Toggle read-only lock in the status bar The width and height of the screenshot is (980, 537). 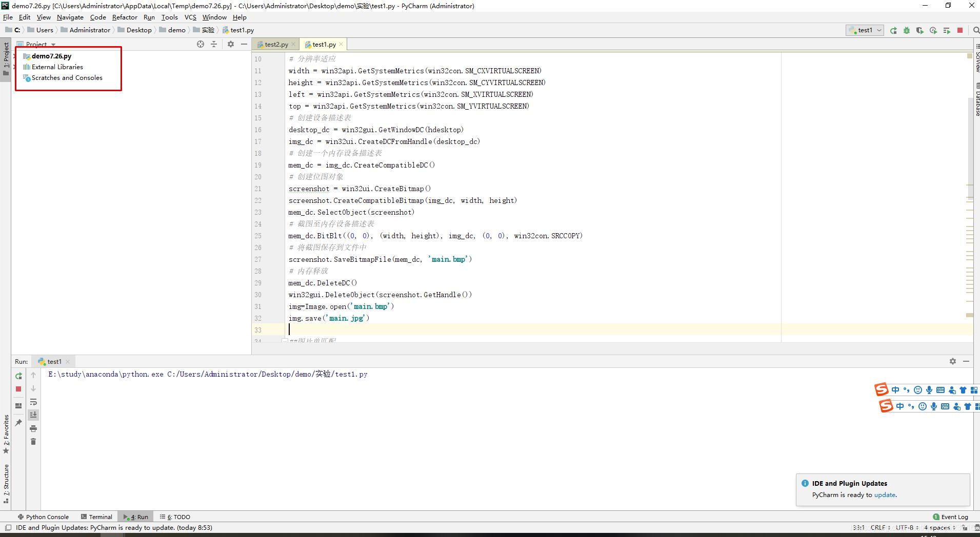click(965, 527)
